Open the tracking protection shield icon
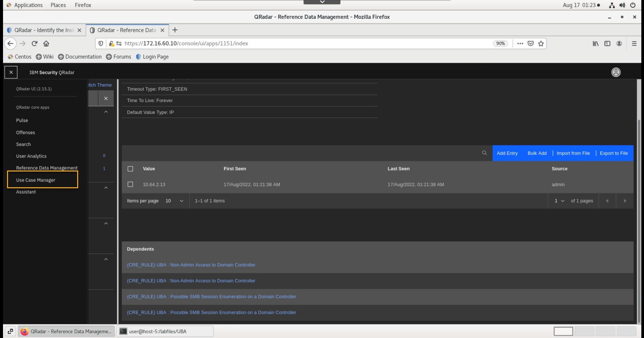Viewport: 644px width, 338px height. click(101, 44)
